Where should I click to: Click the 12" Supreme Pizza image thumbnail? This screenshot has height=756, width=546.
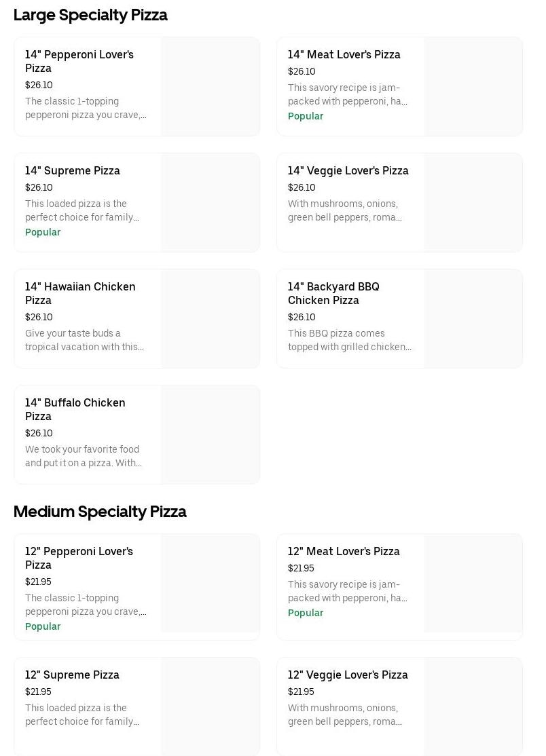pyautogui.click(x=211, y=706)
